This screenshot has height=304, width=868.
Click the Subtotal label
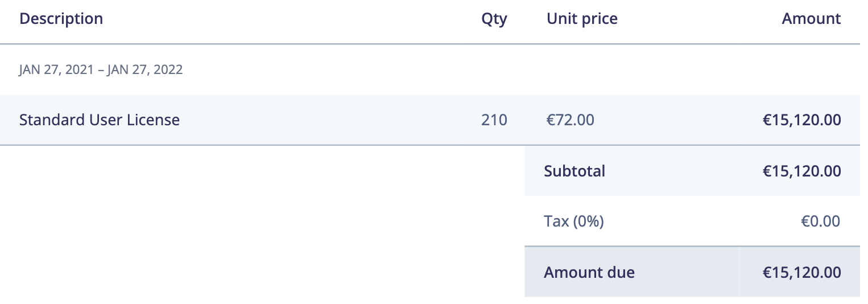tap(574, 171)
